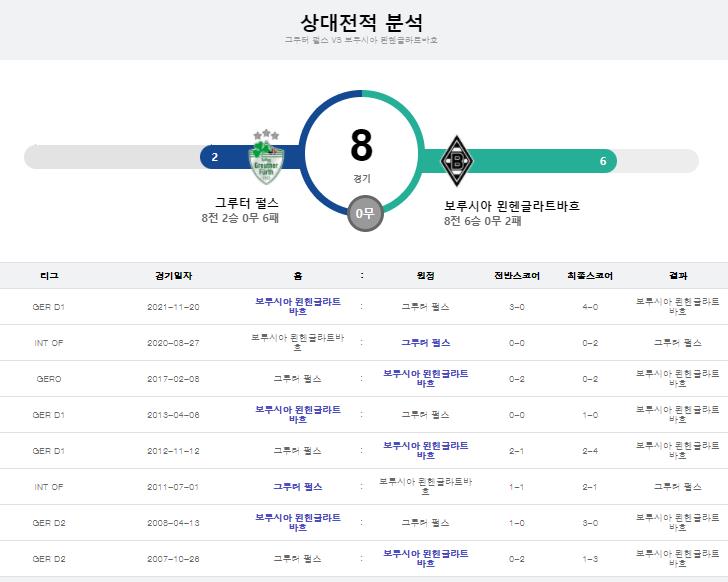Image resolution: width=728 pixels, height=582 pixels.
Task: Click final score 2-1
Action: (590, 487)
